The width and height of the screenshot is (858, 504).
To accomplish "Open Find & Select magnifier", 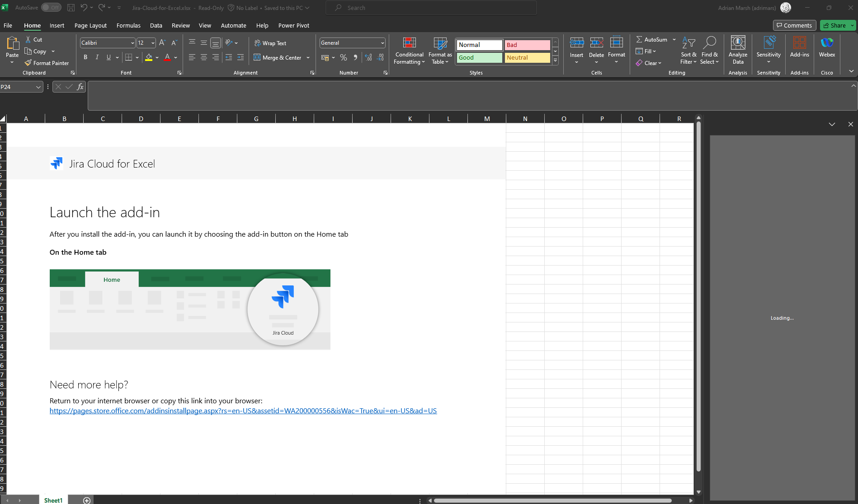I will tap(710, 42).
